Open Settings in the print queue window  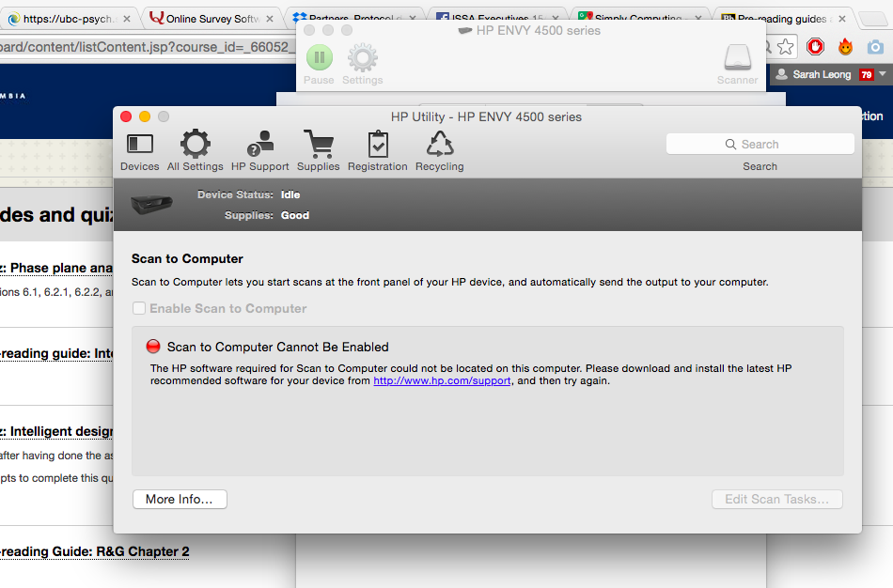coord(362,65)
